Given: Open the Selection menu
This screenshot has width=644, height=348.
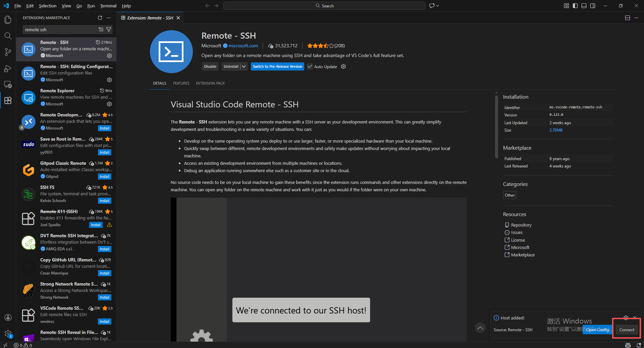Looking at the screenshot, I should (48, 6).
